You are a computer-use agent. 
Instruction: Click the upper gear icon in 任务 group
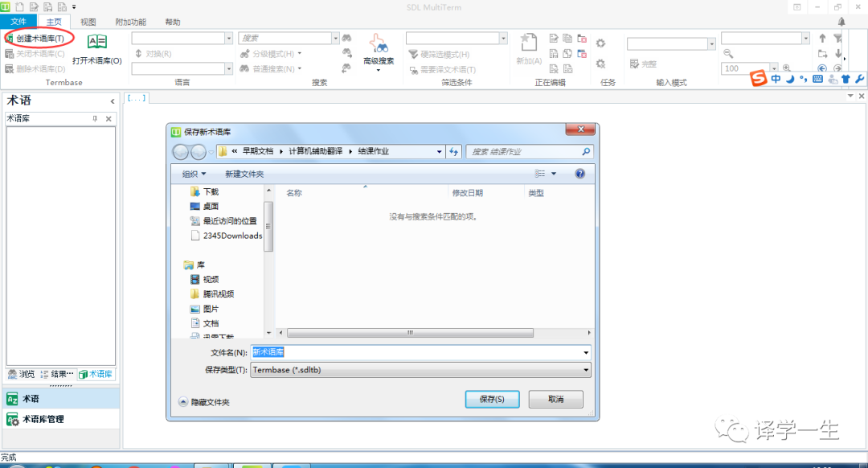tap(600, 43)
